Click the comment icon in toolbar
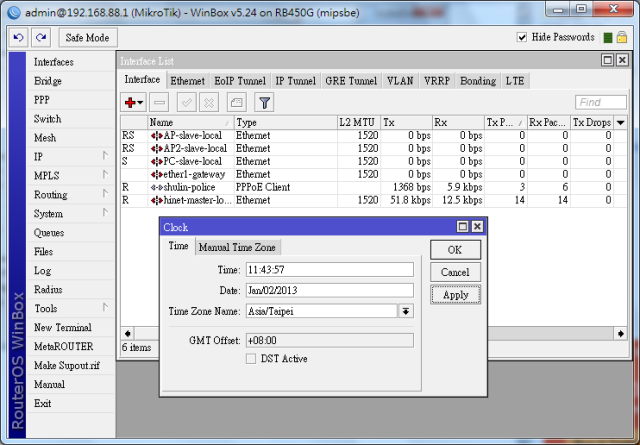The image size is (640, 445). pyautogui.click(x=237, y=102)
